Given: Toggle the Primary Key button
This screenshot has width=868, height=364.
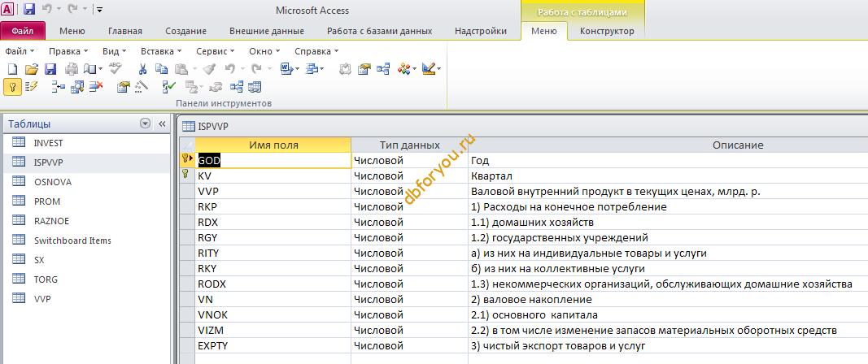Looking at the screenshot, I should (12, 86).
